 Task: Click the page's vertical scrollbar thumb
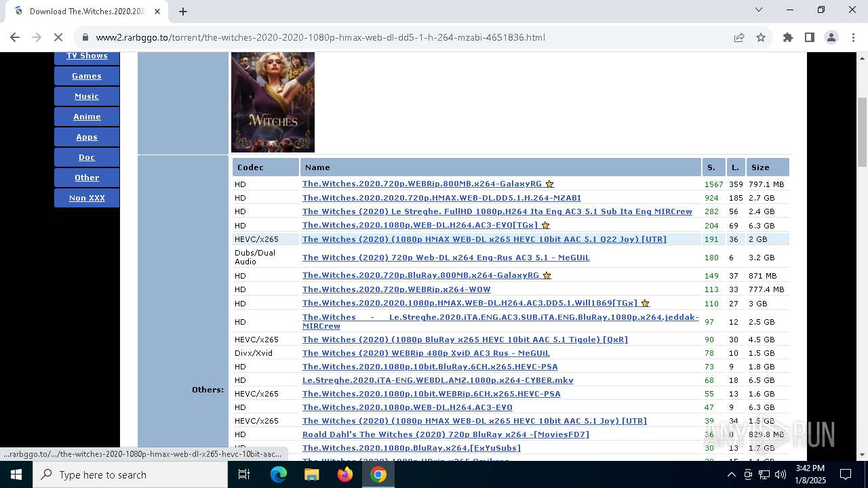862,131
